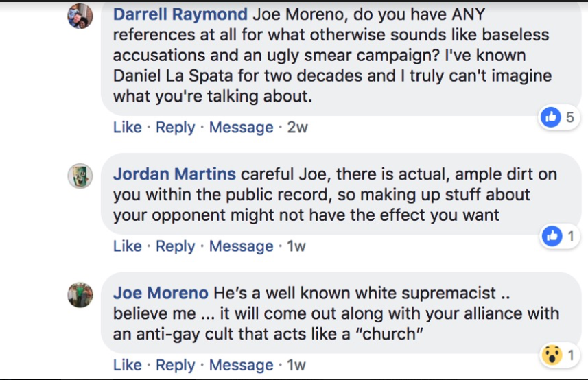588x380 pixels.
Task: Like Joe Moreno's comment
Action: point(128,365)
